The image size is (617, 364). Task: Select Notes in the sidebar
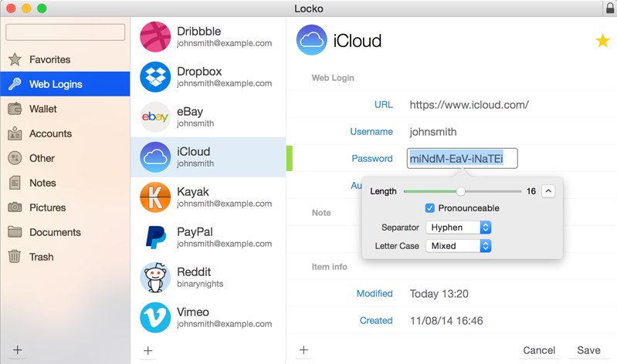tap(66, 183)
